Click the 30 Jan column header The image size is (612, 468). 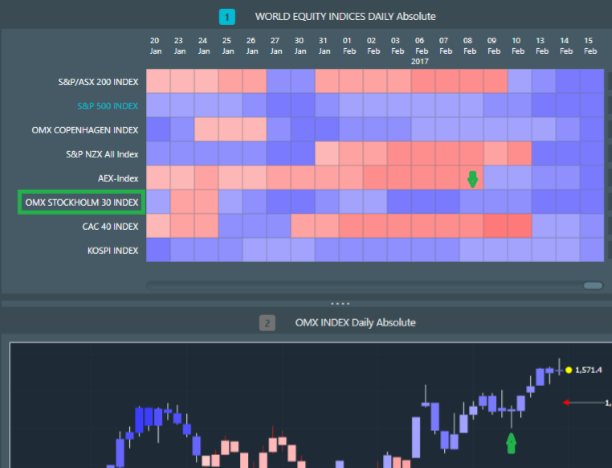pos(300,46)
